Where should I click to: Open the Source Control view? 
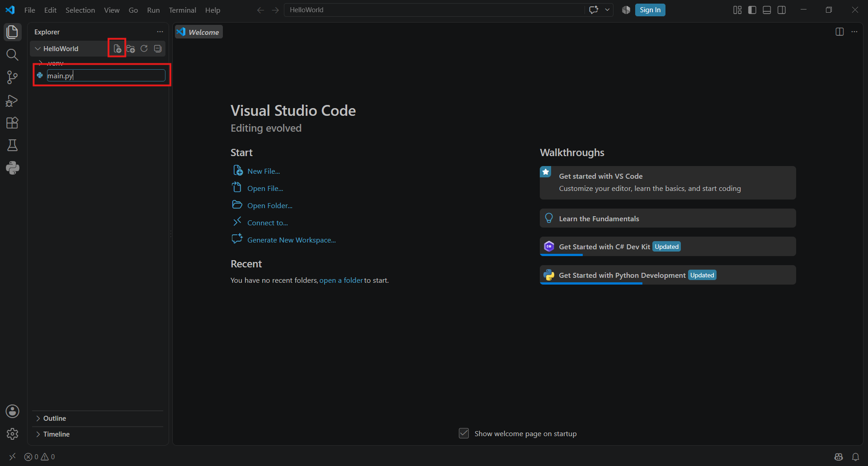12,77
